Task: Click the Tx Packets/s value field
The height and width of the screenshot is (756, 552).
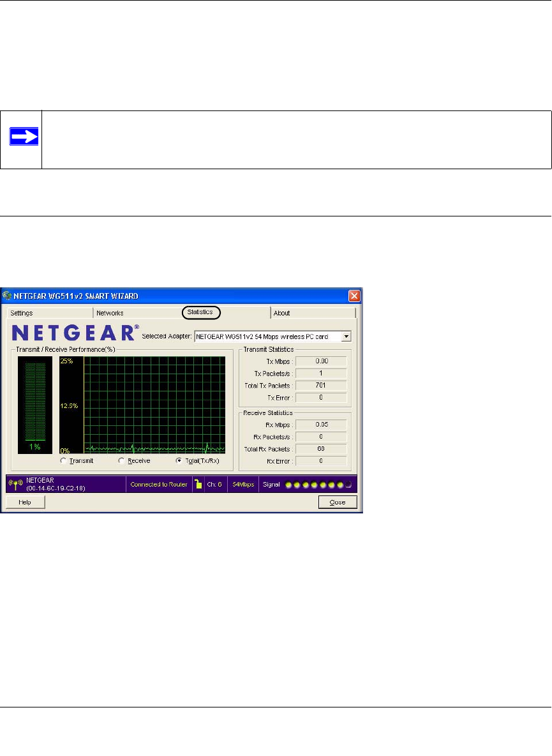Action: pyautogui.click(x=321, y=373)
